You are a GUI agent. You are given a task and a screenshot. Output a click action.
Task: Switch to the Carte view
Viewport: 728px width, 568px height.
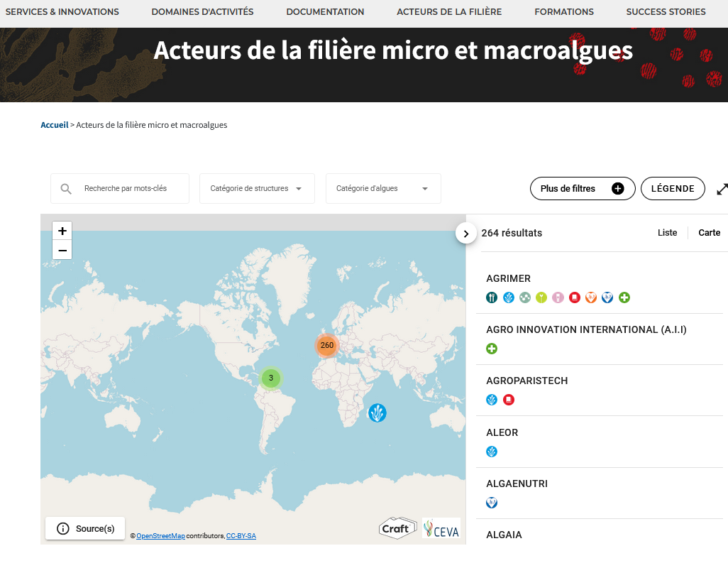tap(710, 233)
